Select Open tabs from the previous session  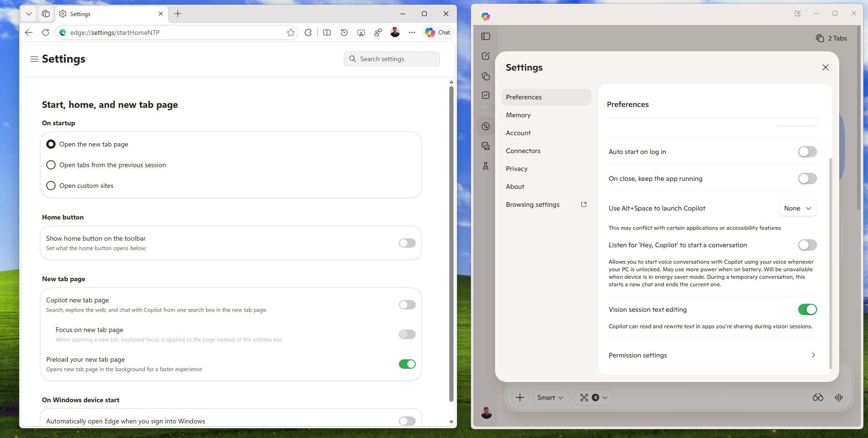(x=51, y=165)
